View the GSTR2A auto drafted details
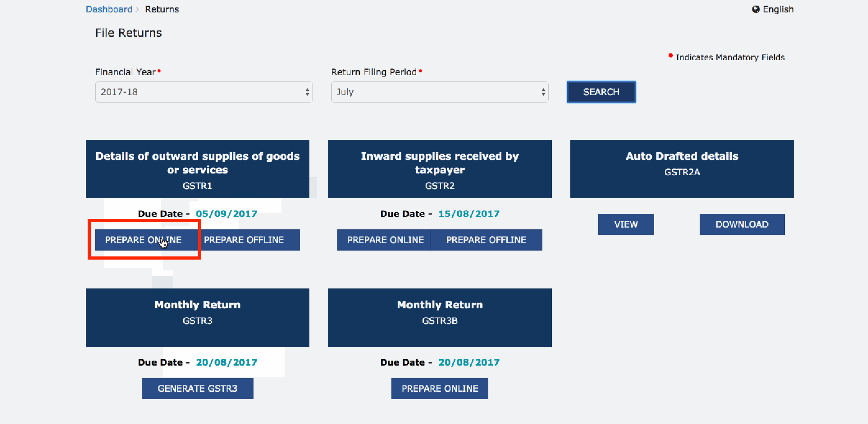 pyautogui.click(x=626, y=224)
